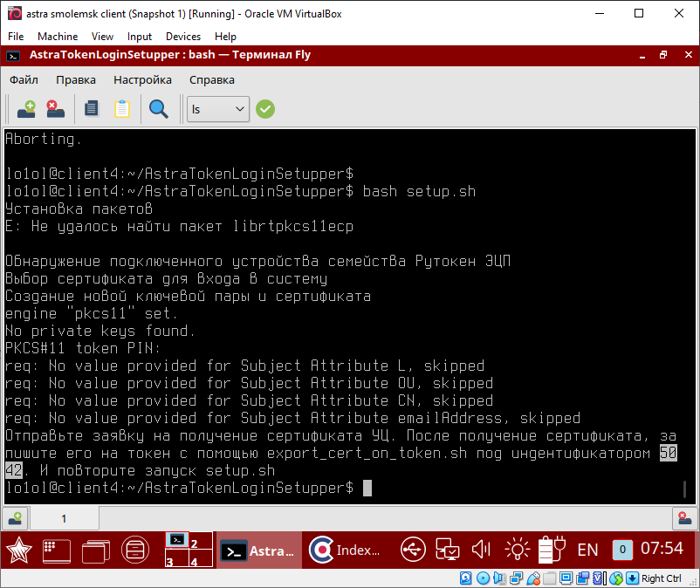Open the Astra star start menu
The image size is (700, 588).
coord(18,550)
